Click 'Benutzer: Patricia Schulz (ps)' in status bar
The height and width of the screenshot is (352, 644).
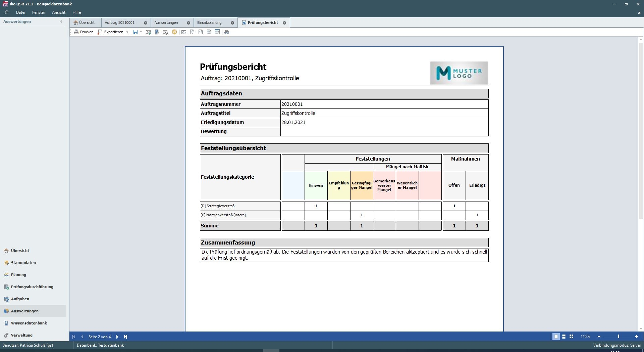(28, 345)
